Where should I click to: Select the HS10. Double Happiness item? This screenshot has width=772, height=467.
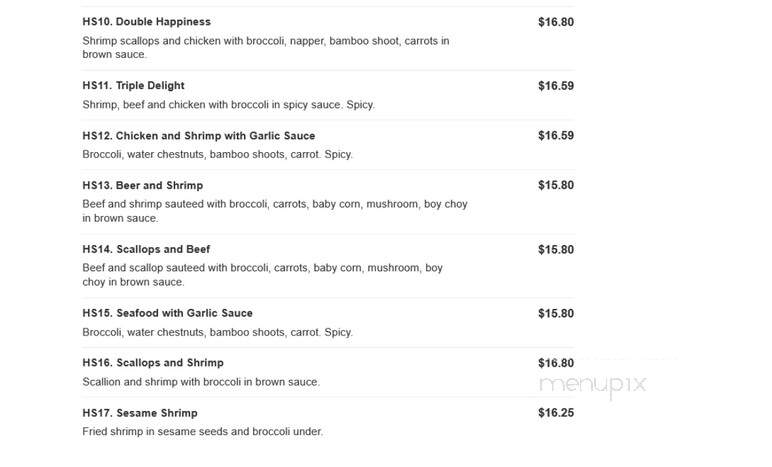(x=146, y=22)
